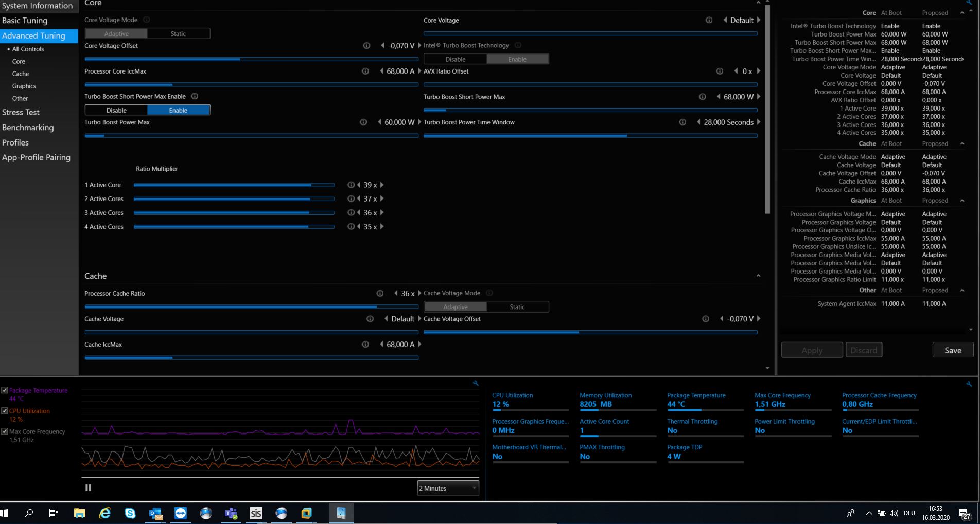Open the 2 Minutes time range dropdown
The height and width of the screenshot is (524, 980).
(448, 488)
